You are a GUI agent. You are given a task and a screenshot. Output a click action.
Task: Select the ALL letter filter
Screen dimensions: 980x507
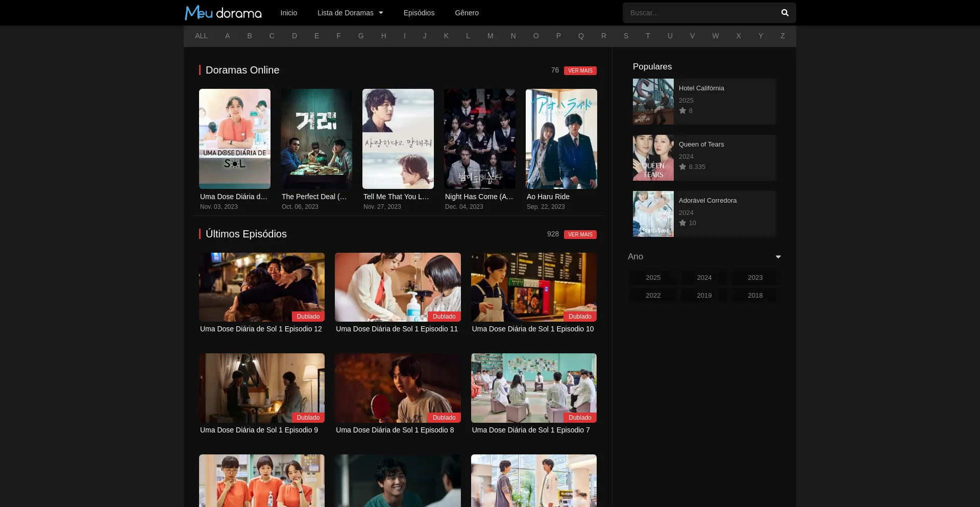point(201,36)
